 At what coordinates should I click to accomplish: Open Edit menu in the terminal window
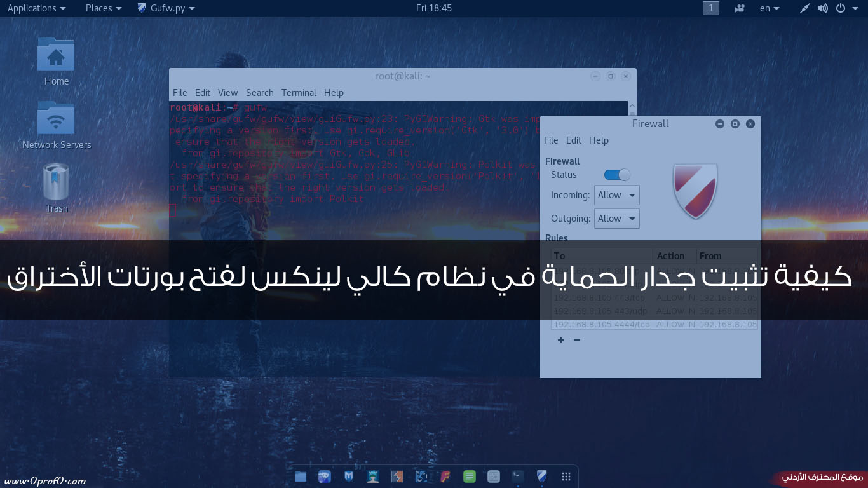pos(203,93)
